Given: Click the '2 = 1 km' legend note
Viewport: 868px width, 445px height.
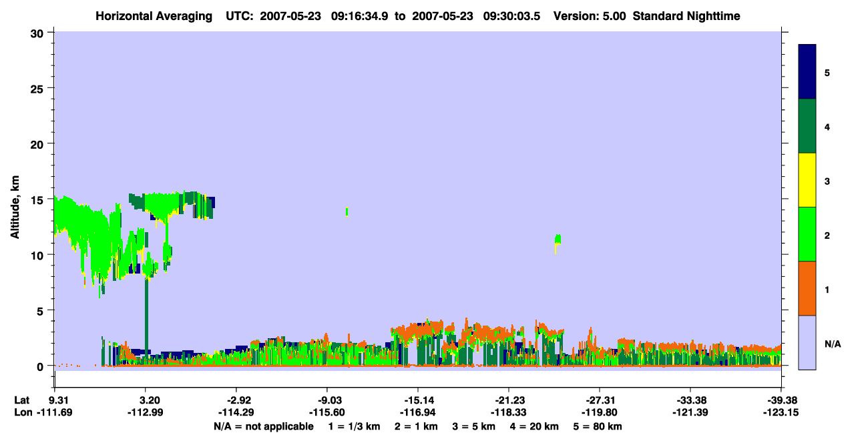Looking at the screenshot, I should (416, 426).
